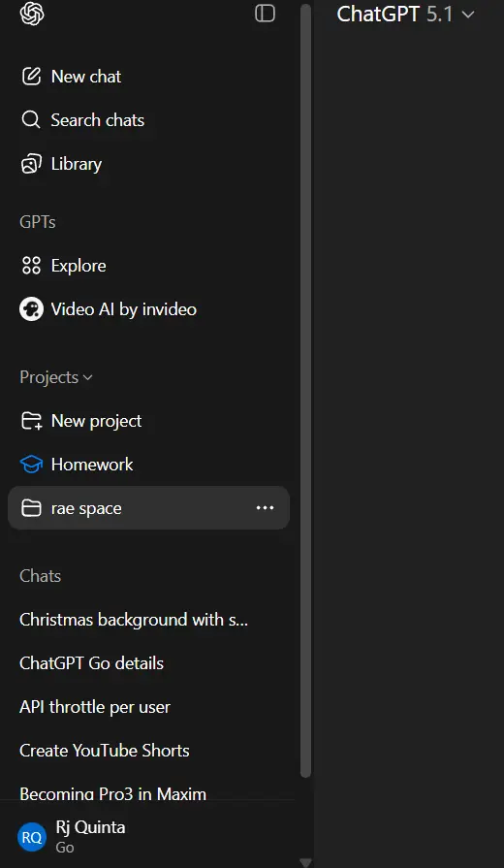Click the ChatGPT logo icon

click(x=32, y=14)
